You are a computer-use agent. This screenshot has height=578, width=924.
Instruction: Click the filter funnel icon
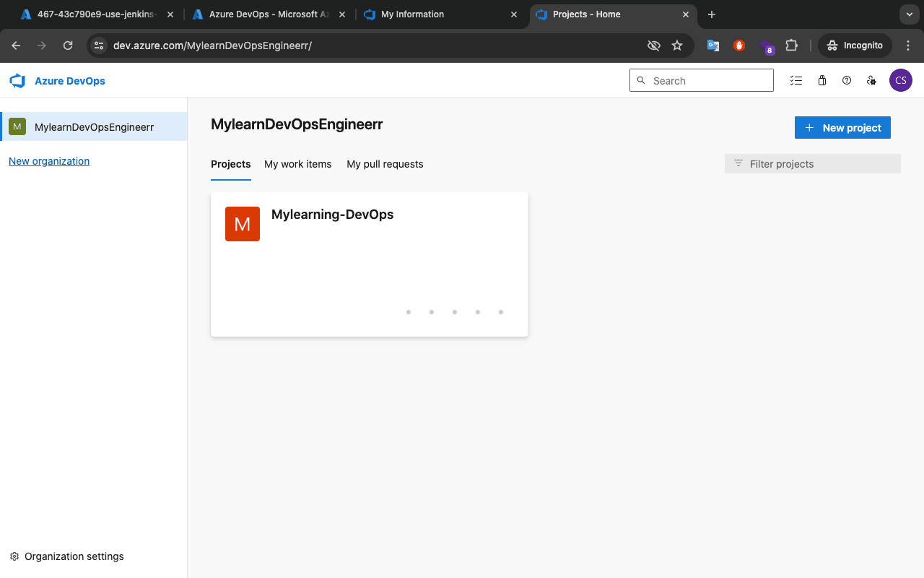(738, 164)
